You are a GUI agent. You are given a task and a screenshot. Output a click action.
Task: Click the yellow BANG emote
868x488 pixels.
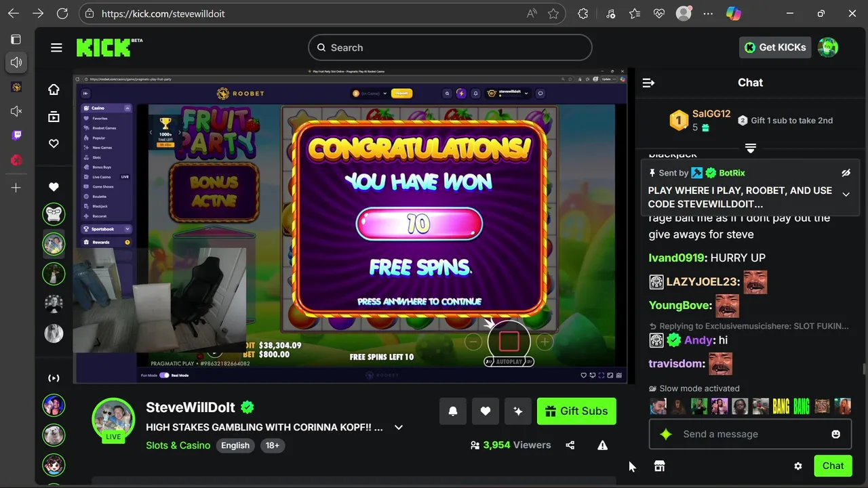click(x=781, y=406)
